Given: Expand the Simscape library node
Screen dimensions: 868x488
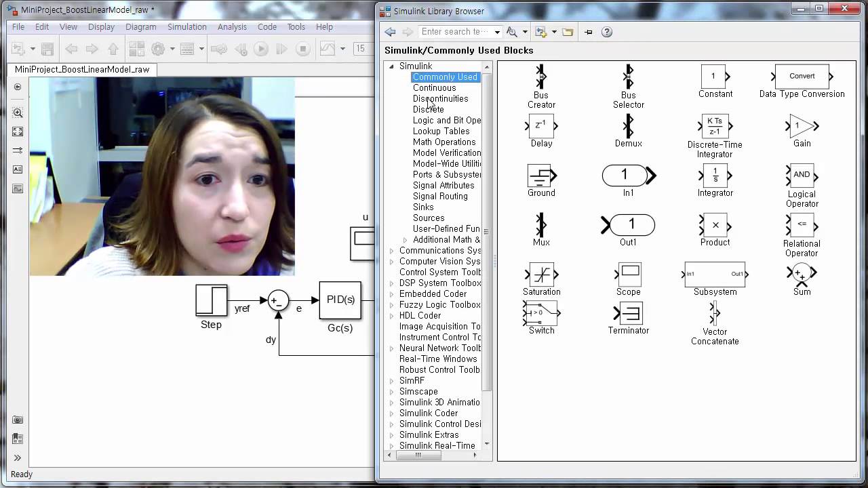Looking at the screenshot, I should pos(391,392).
